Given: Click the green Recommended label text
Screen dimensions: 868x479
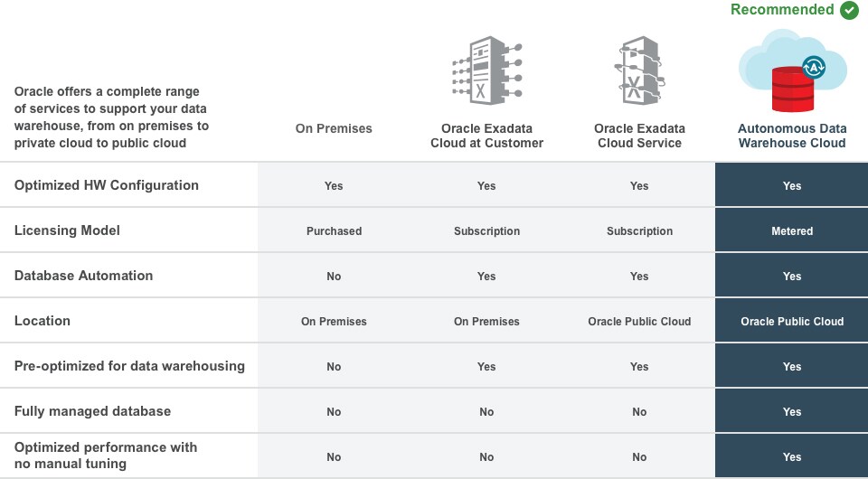Looking at the screenshot, I should click(782, 10).
